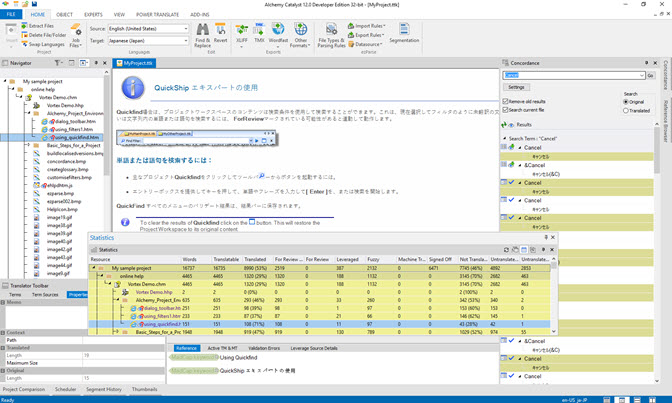Open Leverage Source Details tab
The image size is (672, 403).
(x=314, y=348)
